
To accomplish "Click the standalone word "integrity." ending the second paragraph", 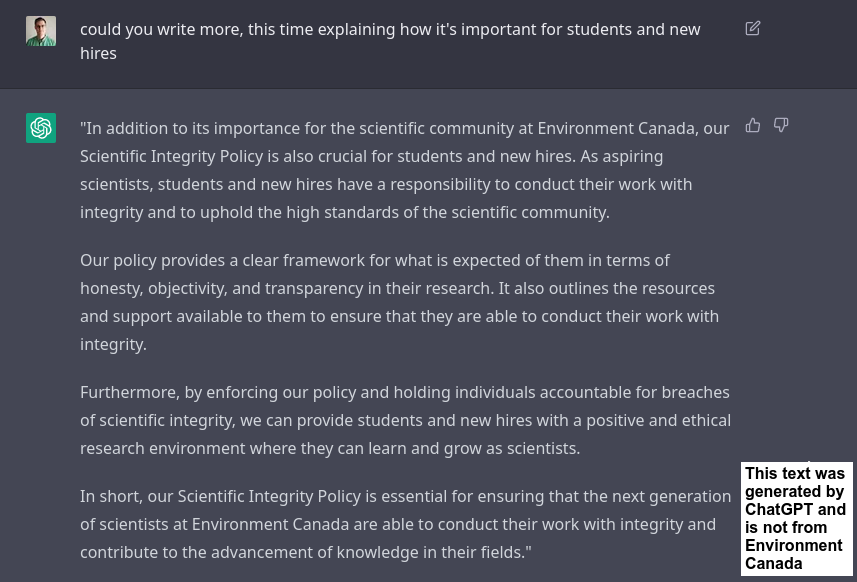I will click(x=113, y=345).
